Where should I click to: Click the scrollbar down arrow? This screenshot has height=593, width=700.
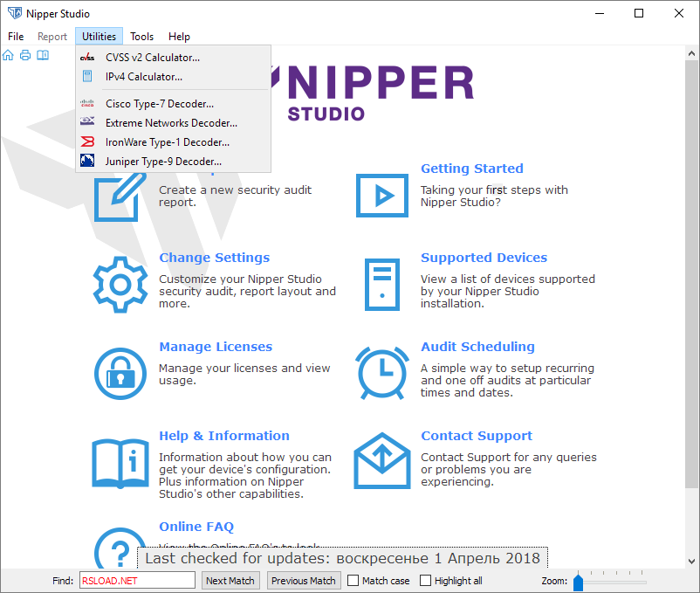coord(691,562)
